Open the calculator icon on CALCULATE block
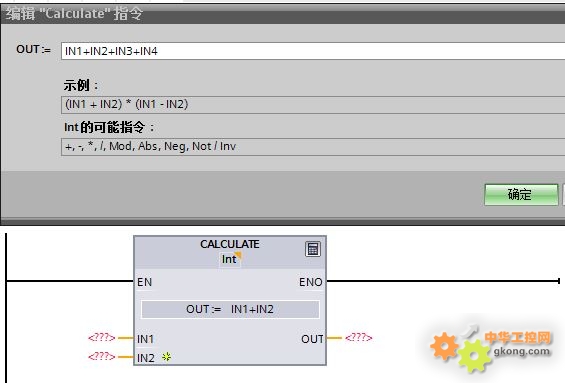565x383 pixels. pos(313,249)
